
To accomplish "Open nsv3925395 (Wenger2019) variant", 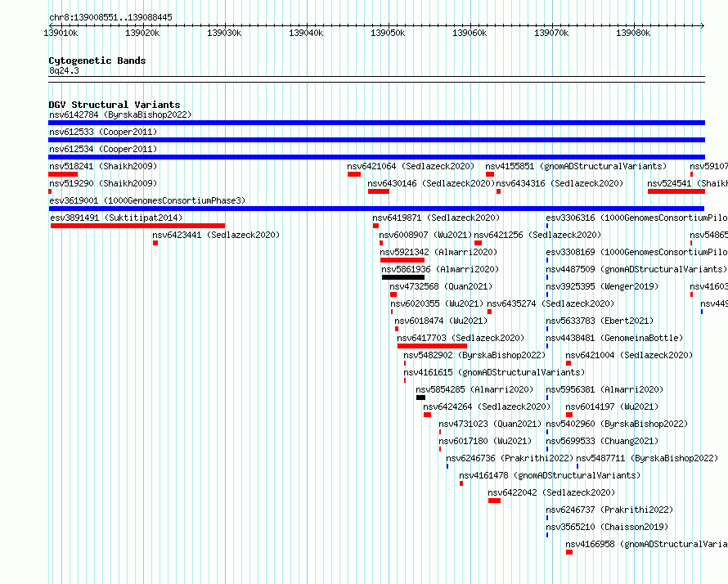I will (x=602, y=286).
